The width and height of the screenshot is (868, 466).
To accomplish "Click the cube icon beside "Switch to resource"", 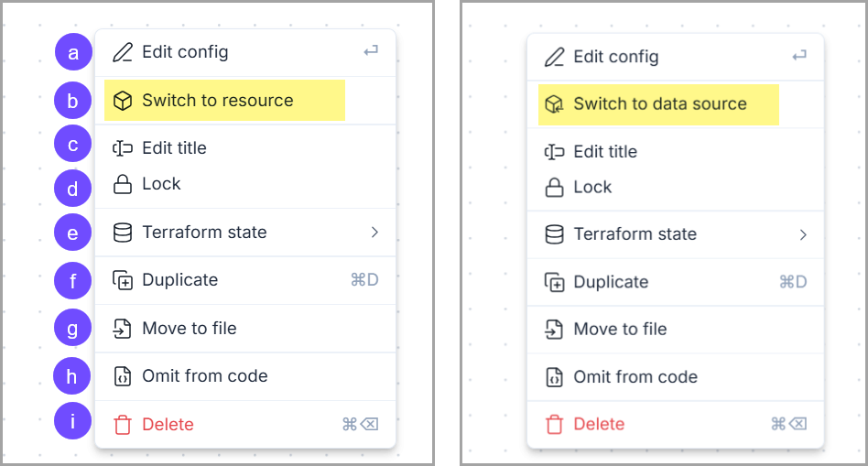I will coord(123,101).
